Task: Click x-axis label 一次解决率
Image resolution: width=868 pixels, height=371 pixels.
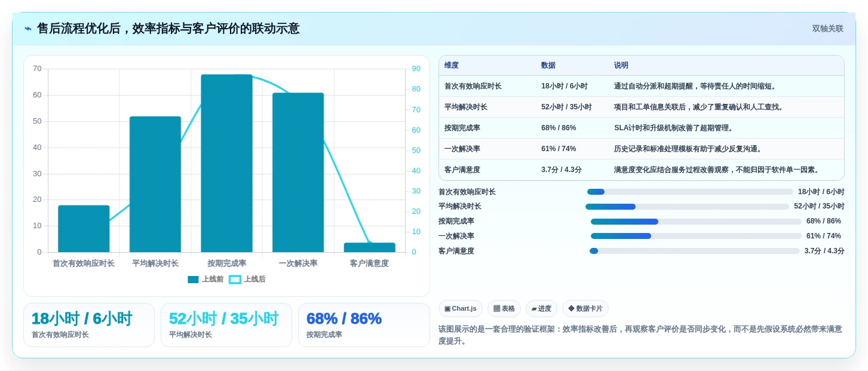Action: point(298,263)
